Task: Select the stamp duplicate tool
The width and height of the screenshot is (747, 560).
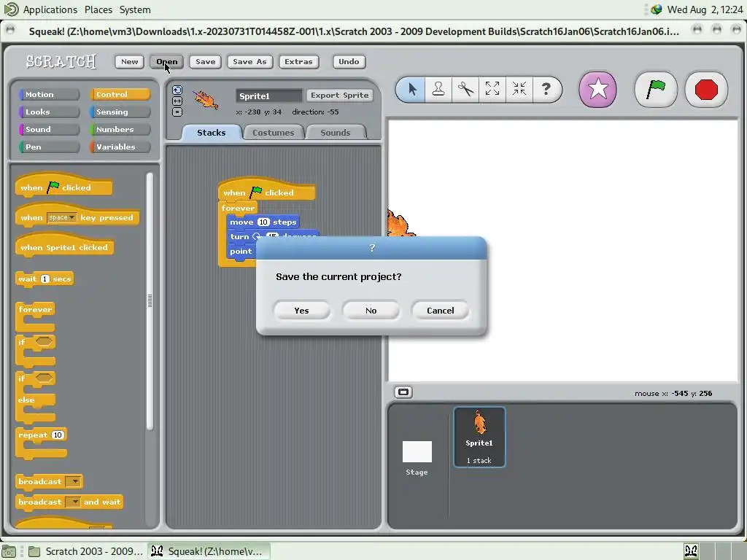Action: [438, 89]
